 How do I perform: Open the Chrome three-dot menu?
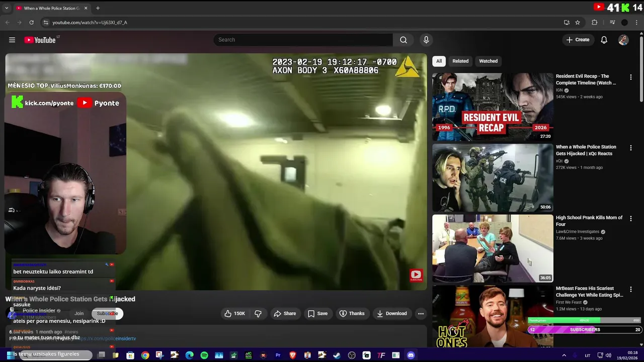[637, 23]
